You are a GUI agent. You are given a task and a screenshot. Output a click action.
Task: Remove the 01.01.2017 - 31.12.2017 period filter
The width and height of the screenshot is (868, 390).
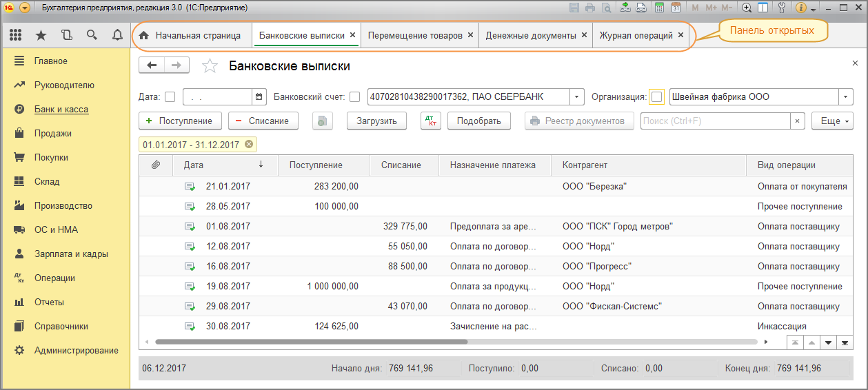tap(249, 145)
